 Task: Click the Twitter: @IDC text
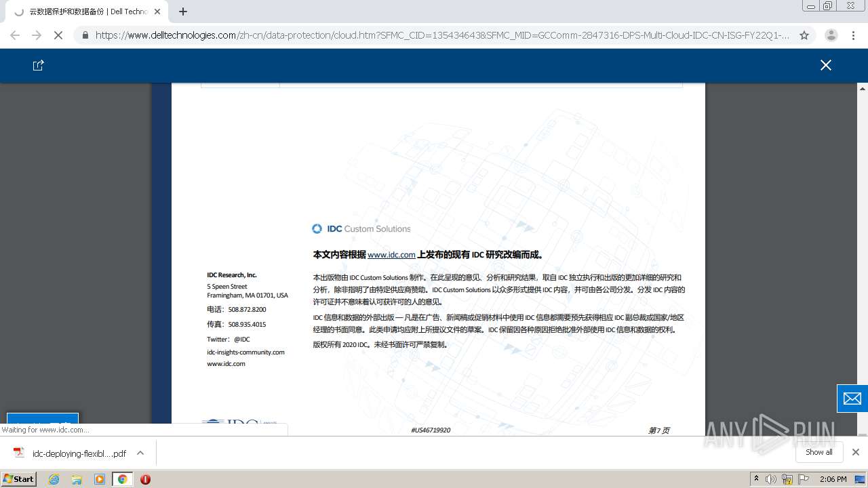point(229,339)
